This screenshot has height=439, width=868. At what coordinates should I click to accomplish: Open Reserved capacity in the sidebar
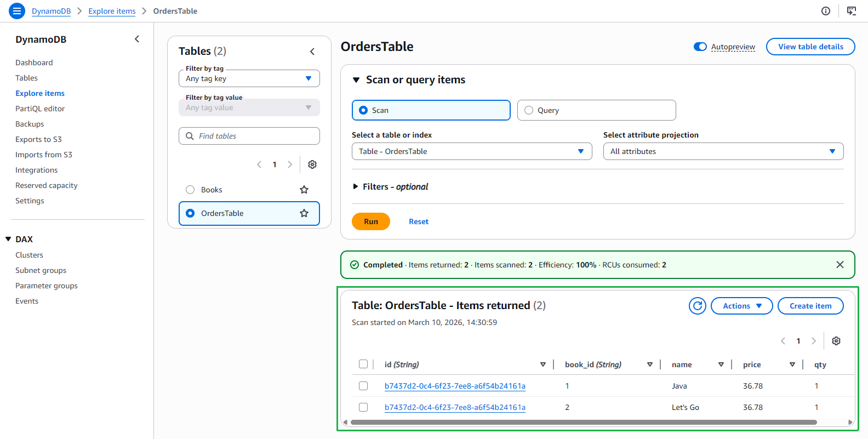(47, 185)
